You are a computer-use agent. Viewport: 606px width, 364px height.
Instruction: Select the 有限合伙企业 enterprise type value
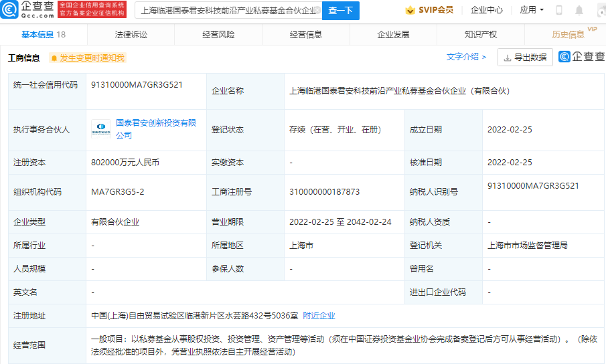[115, 222]
